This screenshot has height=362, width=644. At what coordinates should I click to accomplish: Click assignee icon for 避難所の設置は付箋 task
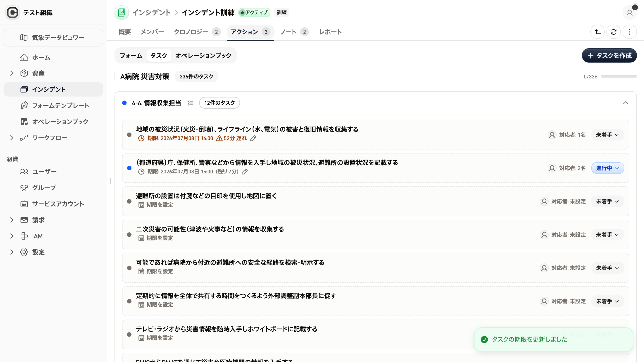544,201
